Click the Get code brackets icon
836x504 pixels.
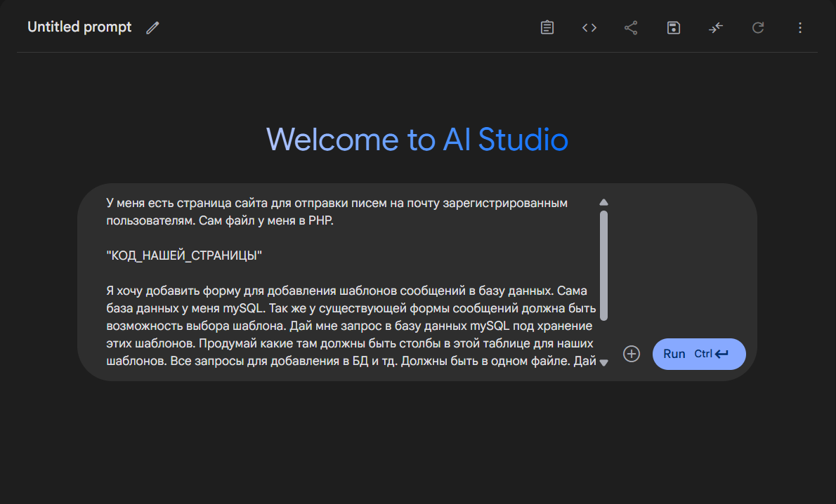(x=589, y=27)
